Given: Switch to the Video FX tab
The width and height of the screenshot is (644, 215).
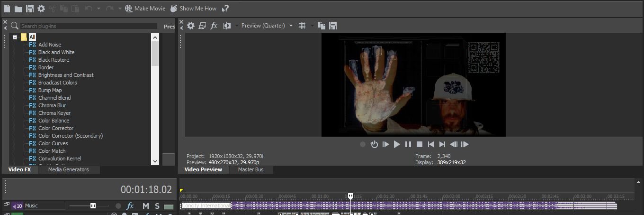Looking at the screenshot, I should (x=19, y=169).
